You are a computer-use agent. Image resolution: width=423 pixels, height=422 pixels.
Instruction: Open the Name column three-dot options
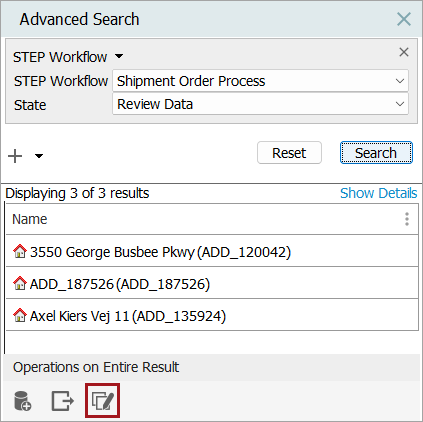click(x=407, y=219)
